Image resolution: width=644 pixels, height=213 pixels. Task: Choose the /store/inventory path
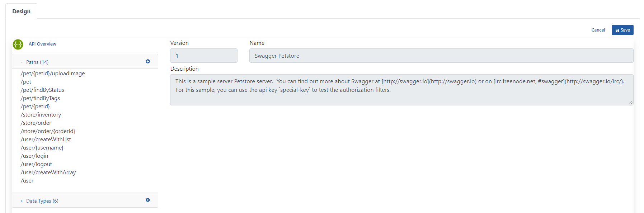coord(41,115)
